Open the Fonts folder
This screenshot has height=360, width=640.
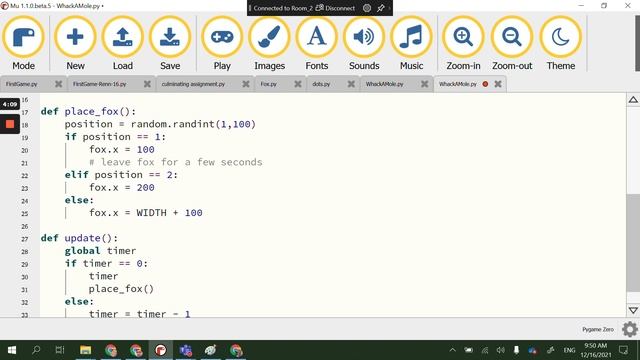[317, 43]
